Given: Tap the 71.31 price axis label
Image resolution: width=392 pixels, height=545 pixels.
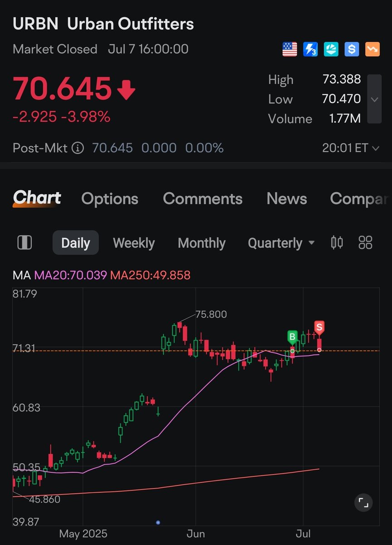Looking at the screenshot, I should point(24,348).
